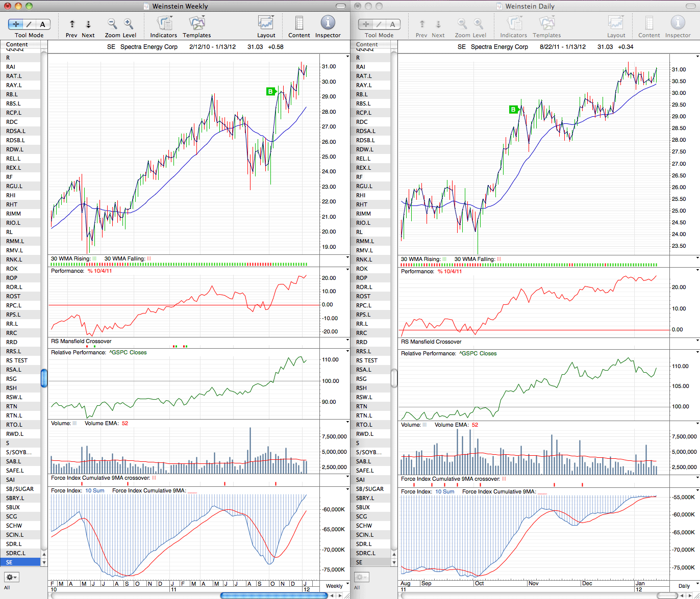Open Volume panel menu arrow, Weekly
The image size is (700, 599).
(348, 423)
